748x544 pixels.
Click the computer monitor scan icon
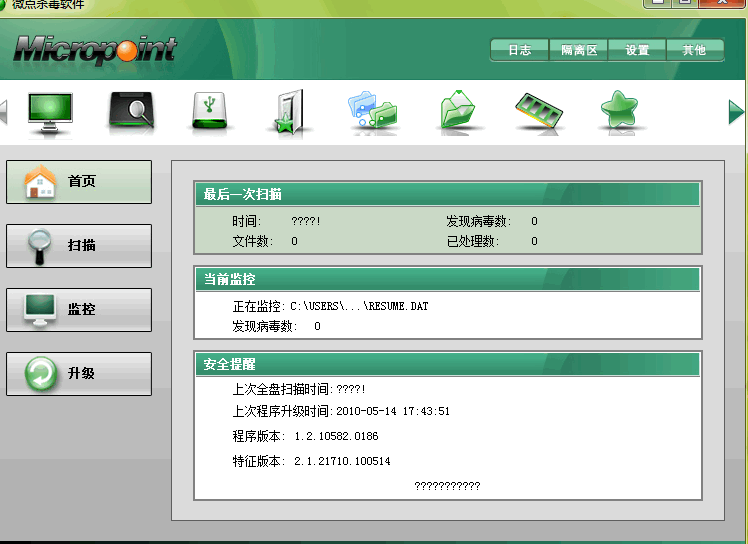50,113
